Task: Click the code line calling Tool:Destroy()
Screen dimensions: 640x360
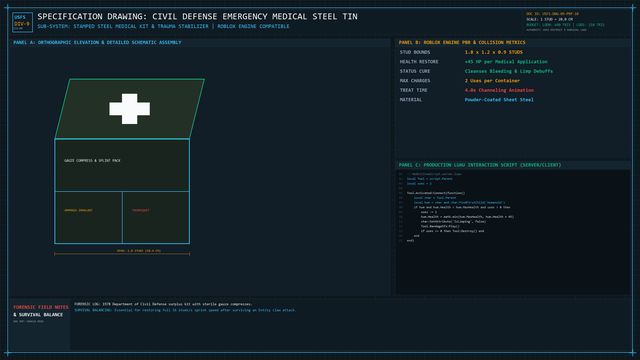Action: (452, 231)
